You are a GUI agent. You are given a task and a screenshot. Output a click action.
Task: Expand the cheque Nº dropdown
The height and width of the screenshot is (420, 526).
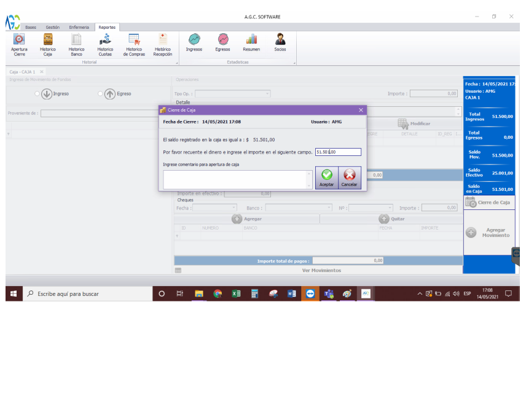coord(390,208)
